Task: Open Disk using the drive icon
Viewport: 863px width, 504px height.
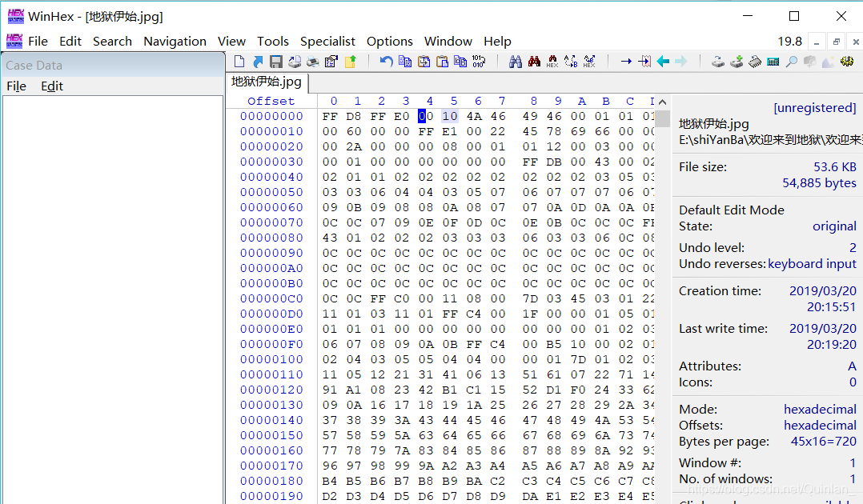Action: [717, 62]
